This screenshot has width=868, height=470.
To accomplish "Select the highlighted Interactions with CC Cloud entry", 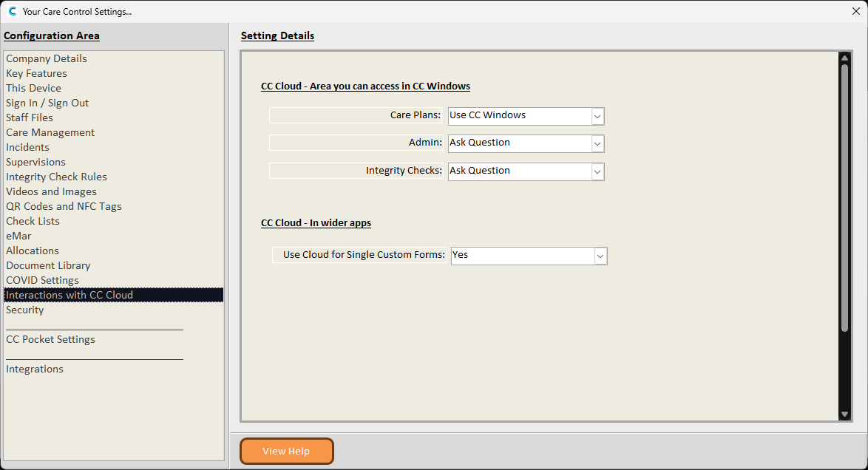I will point(113,295).
